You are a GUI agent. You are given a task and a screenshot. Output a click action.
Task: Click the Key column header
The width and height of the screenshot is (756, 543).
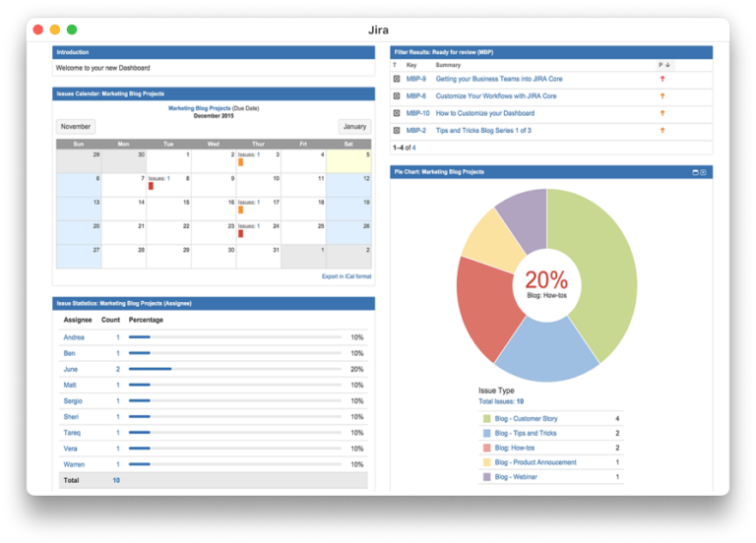point(411,65)
